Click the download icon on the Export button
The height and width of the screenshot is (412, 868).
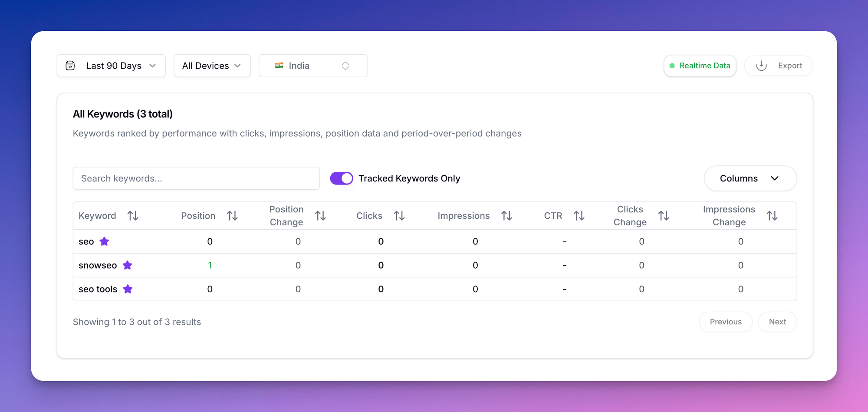761,66
